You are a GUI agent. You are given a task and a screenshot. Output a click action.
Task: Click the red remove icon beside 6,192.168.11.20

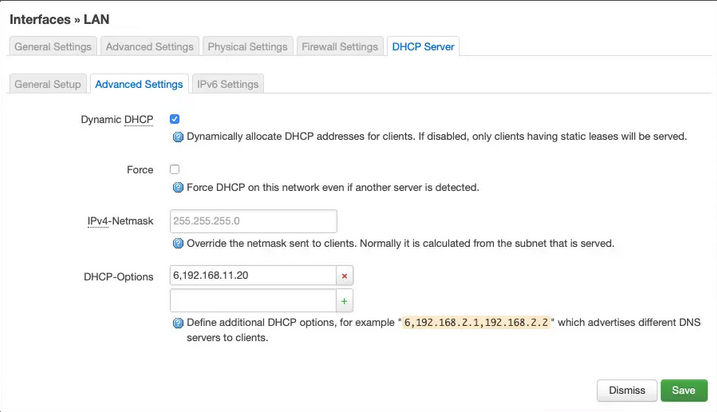click(x=345, y=276)
